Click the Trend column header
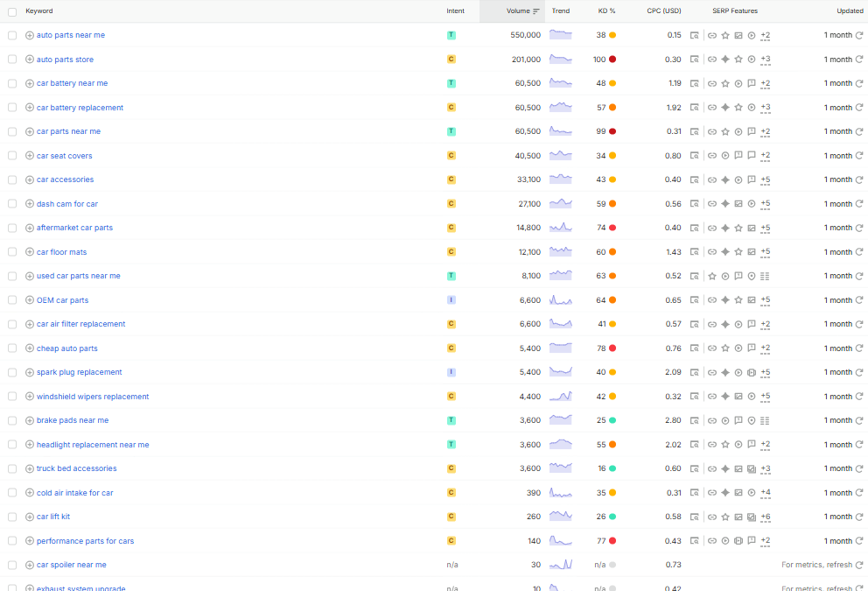The image size is (868, 591). 560,11
